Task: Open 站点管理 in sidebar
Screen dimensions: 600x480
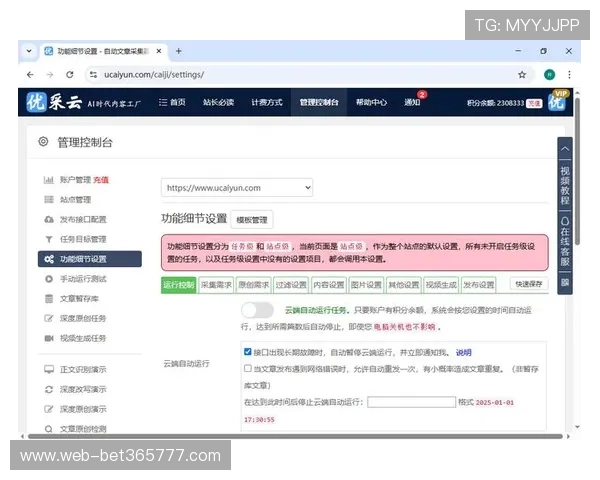Action: click(75, 200)
